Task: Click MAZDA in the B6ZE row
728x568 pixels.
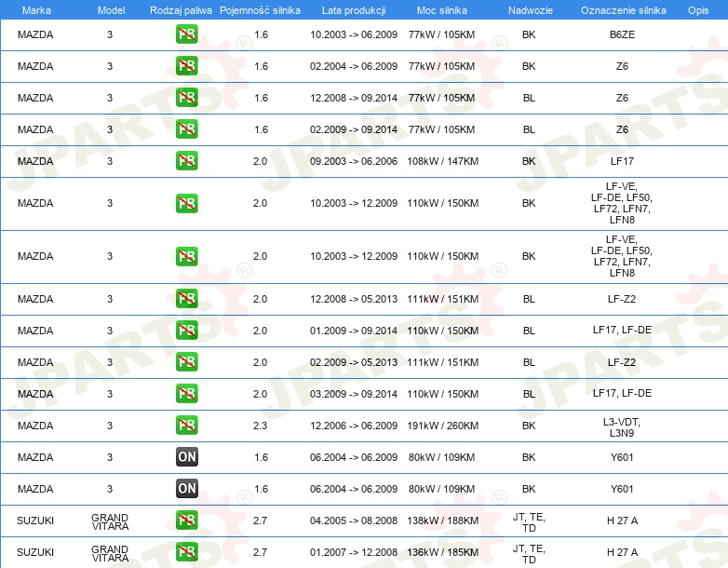Action: (x=35, y=34)
